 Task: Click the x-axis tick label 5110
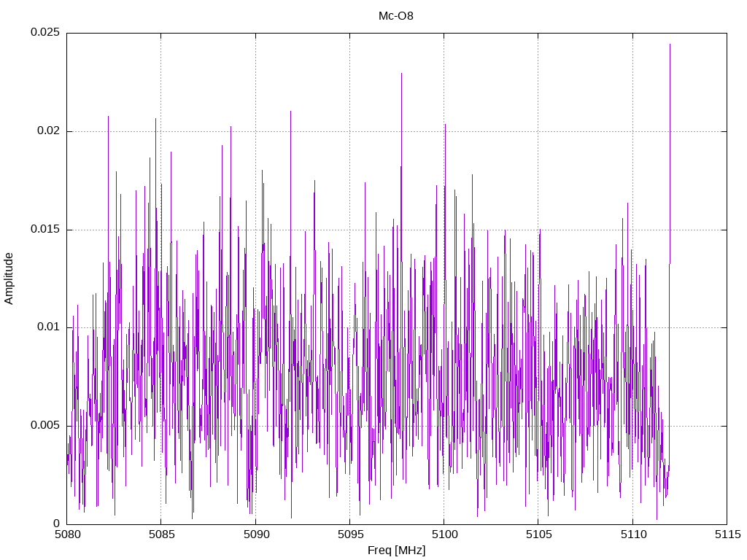[x=633, y=534]
